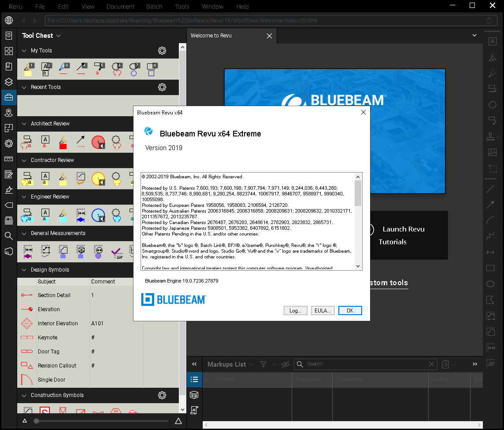
Task: View the EULA from the About dialog
Action: click(x=322, y=310)
